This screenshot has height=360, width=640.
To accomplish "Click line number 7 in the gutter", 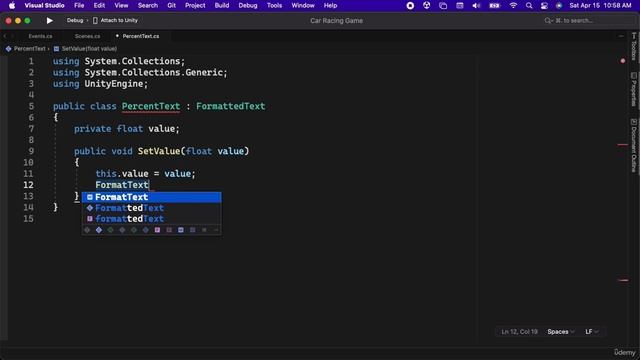I will (x=31, y=129).
